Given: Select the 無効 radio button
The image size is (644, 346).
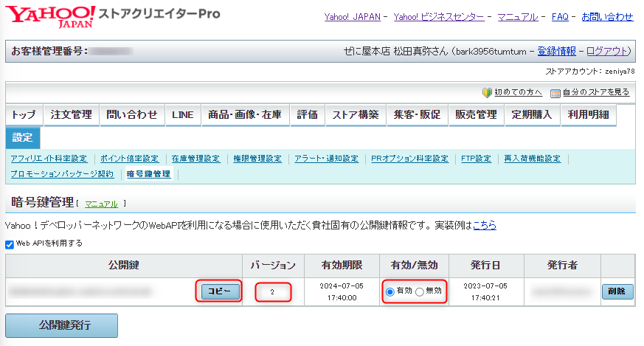Looking at the screenshot, I should coord(419,291).
